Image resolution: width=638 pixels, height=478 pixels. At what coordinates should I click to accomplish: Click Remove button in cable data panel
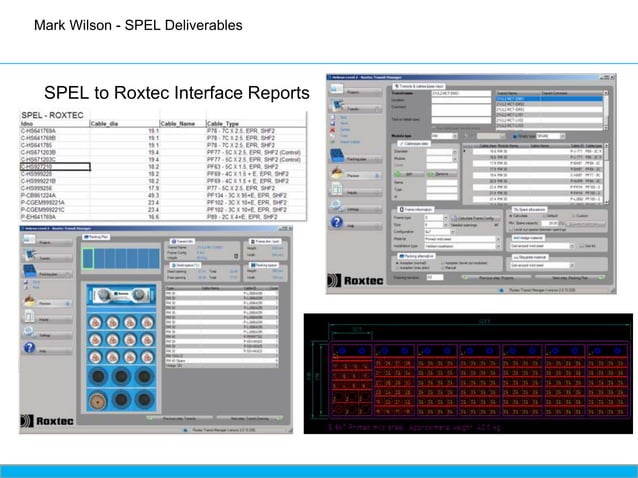(441, 174)
